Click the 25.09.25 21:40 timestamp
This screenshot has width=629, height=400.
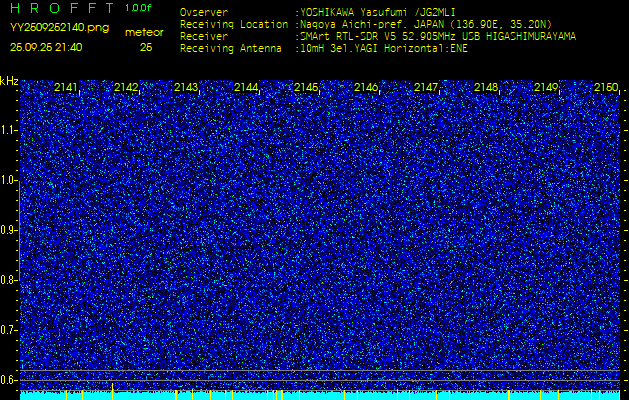pos(46,47)
